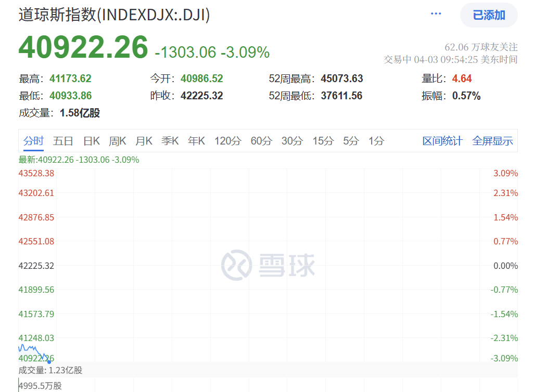This screenshot has height=392, width=534.
Task: Open the 日K daily candlestick view
Action: 91,140
